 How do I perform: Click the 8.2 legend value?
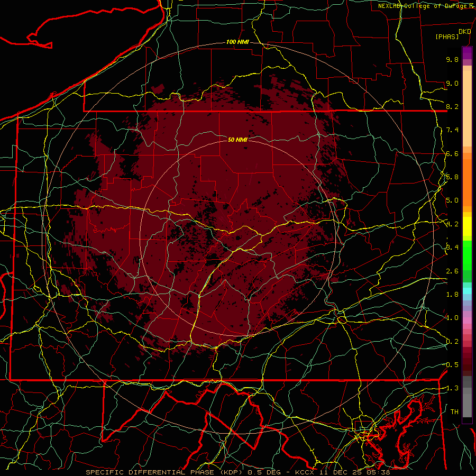[452, 106]
